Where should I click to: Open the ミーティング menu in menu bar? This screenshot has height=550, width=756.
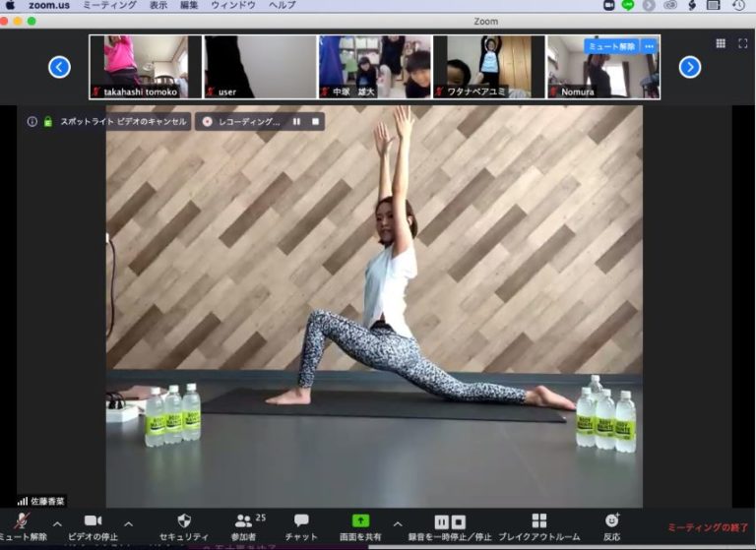click(109, 6)
